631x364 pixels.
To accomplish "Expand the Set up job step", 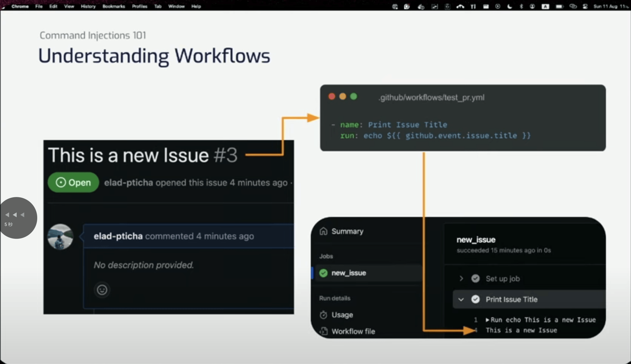I will [461, 278].
